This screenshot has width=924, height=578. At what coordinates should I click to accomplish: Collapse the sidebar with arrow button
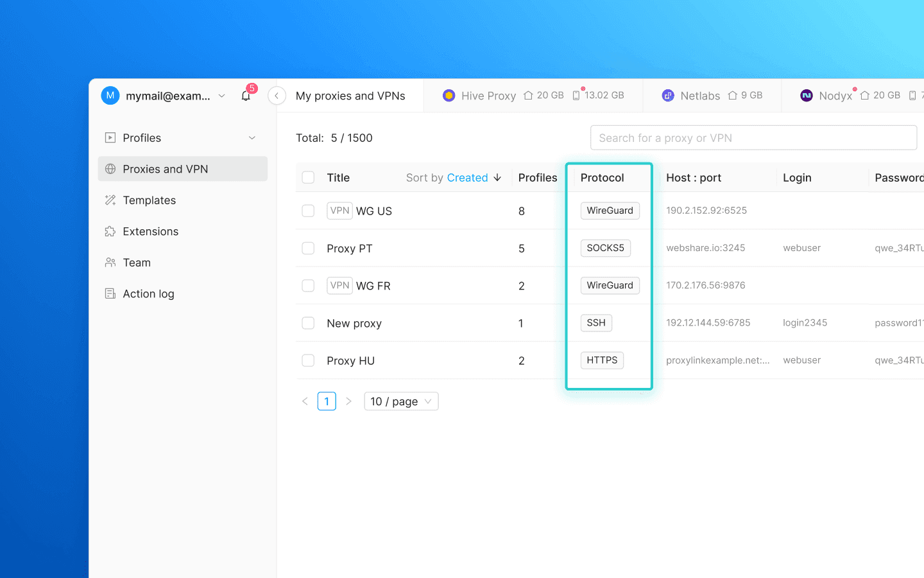(277, 96)
